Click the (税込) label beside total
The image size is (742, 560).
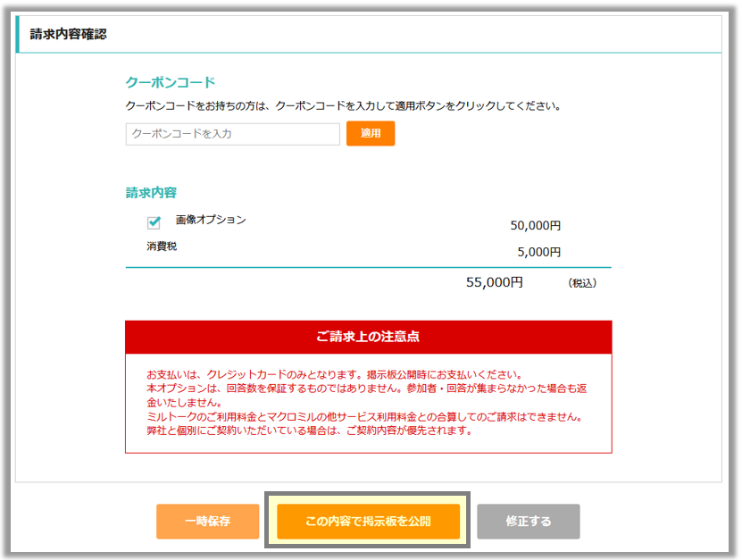581,283
